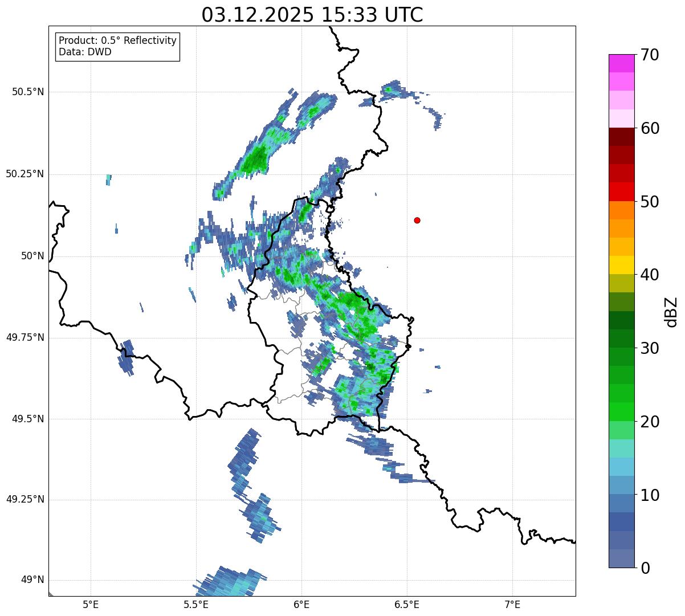Pick the top magenta colorbar swatch below 70
Viewport: 685px width, 616px height.
[621, 63]
